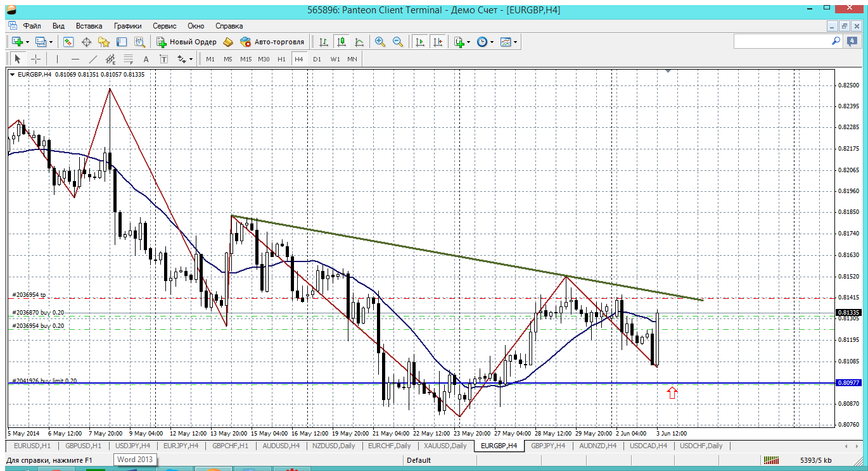Switch to the GBPUSD,H1 chart tab
Screen dimensions: 868x471
(84, 446)
